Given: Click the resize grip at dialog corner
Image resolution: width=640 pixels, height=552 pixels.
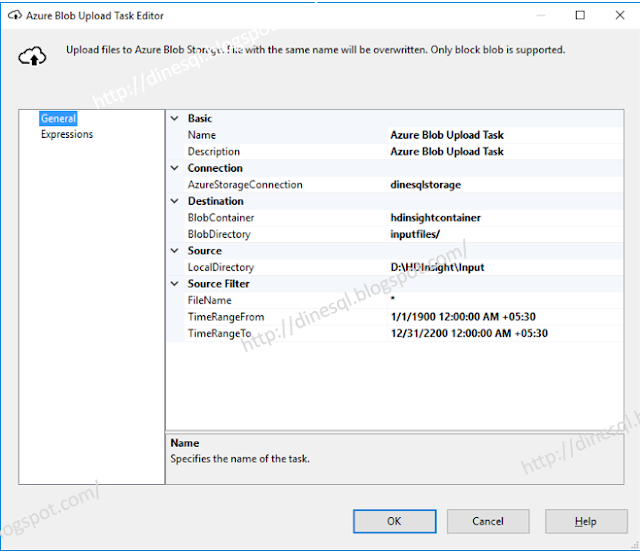Looking at the screenshot, I should point(635,545).
